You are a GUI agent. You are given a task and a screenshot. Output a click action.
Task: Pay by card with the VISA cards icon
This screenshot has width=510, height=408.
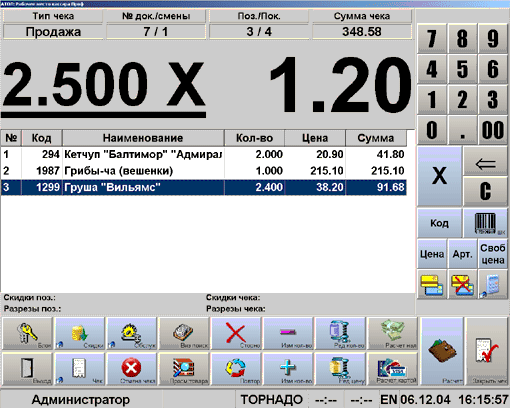point(392,369)
